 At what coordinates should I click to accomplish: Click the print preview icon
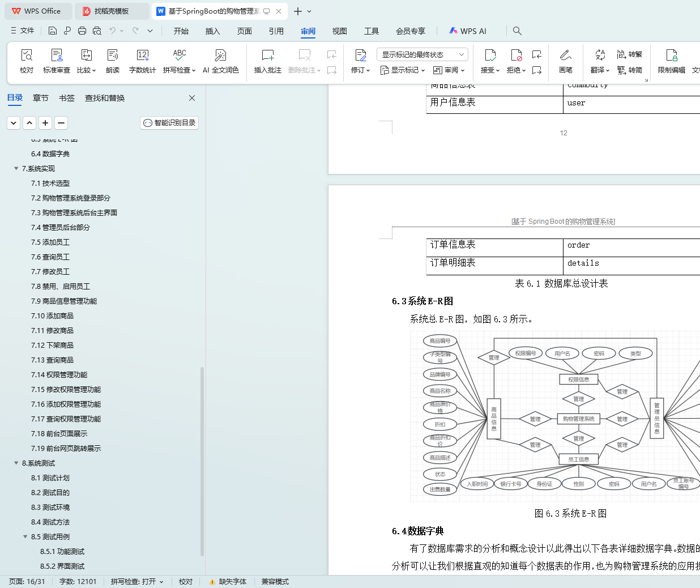pos(97,31)
